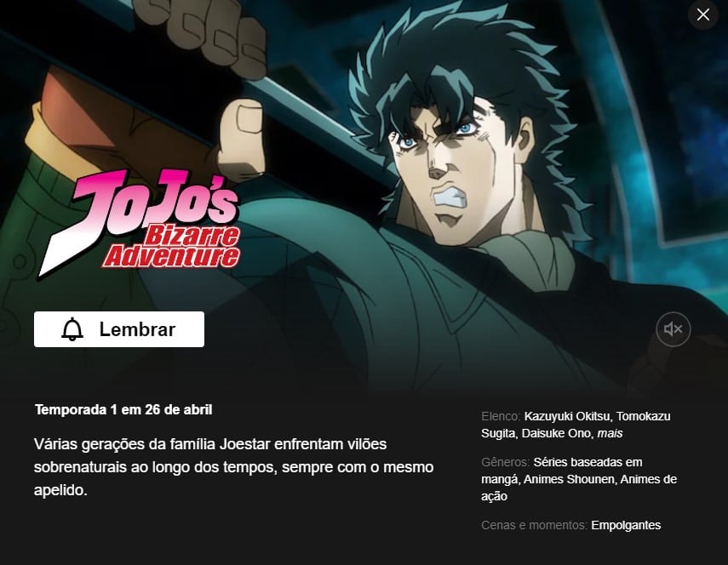
Task: Click the word Lembrar on the white button
Action: (137, 329)
